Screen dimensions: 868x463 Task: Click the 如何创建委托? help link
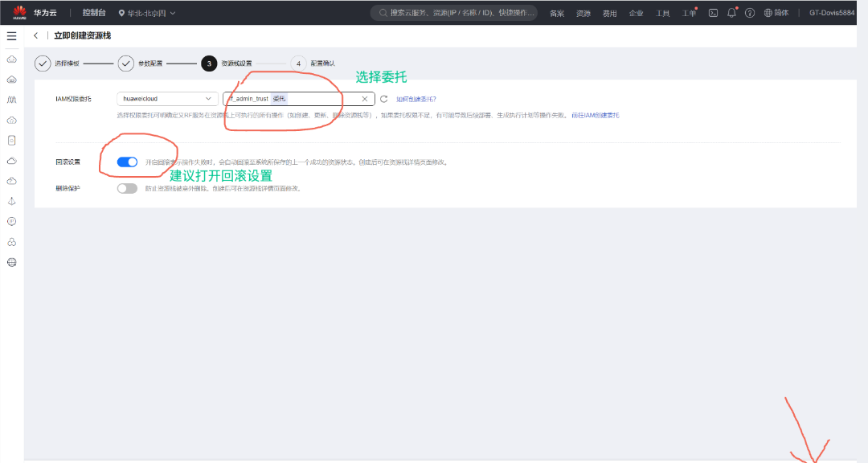pos(416,99)
